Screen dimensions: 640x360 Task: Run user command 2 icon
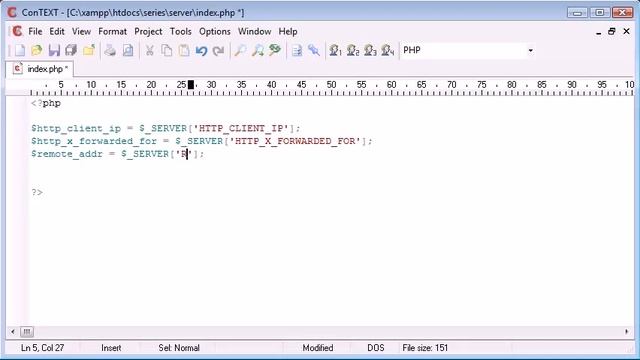tap(353, 50)
